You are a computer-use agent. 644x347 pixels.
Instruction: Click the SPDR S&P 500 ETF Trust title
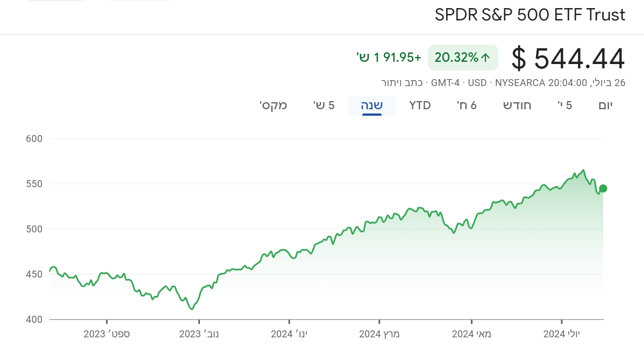tap(530, 15)
